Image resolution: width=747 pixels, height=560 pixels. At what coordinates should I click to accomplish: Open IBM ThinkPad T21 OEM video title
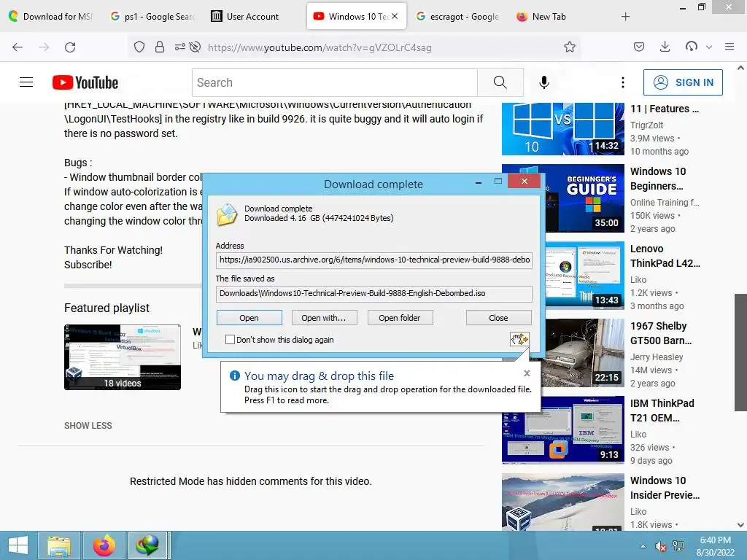662,411
